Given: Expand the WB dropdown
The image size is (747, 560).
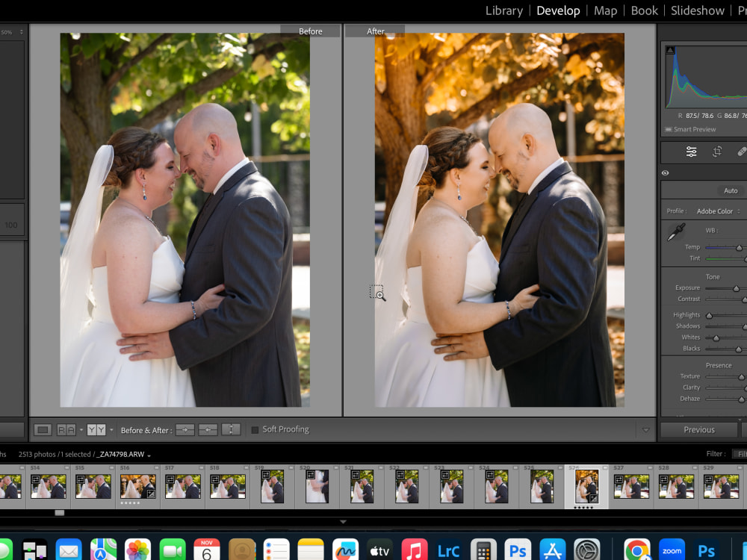Looking at the screenshot, I should [713, 230].
